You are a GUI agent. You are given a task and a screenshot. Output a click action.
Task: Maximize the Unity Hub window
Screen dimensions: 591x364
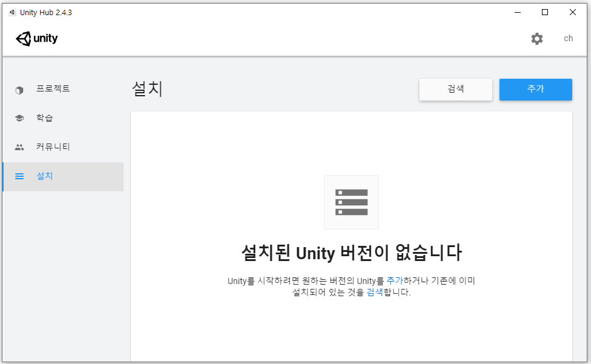[x=545, y=13]
